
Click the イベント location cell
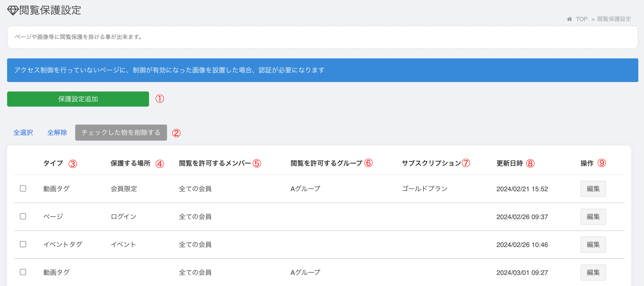[124, 245]
